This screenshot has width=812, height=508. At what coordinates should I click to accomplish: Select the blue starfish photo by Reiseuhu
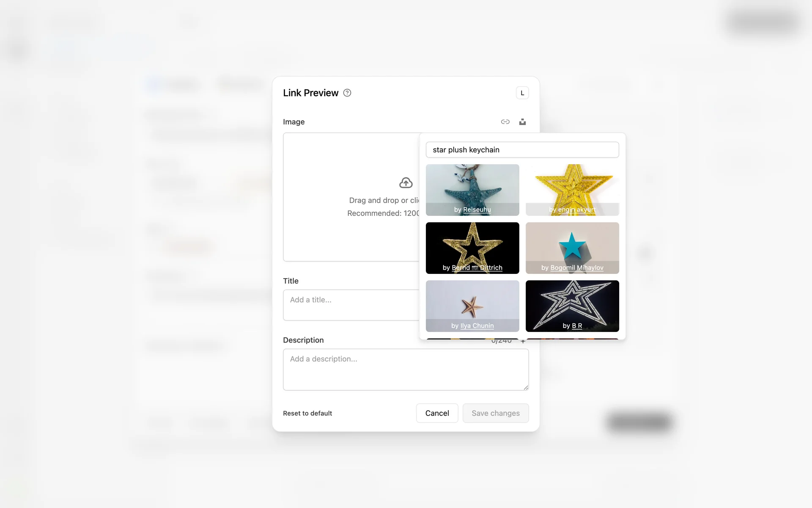point(472,186)
